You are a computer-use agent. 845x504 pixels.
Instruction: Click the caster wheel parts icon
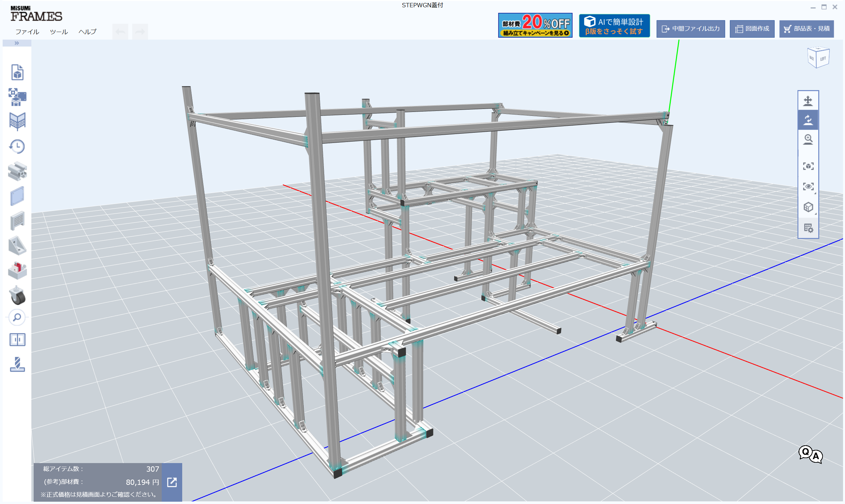click(17, 295)
